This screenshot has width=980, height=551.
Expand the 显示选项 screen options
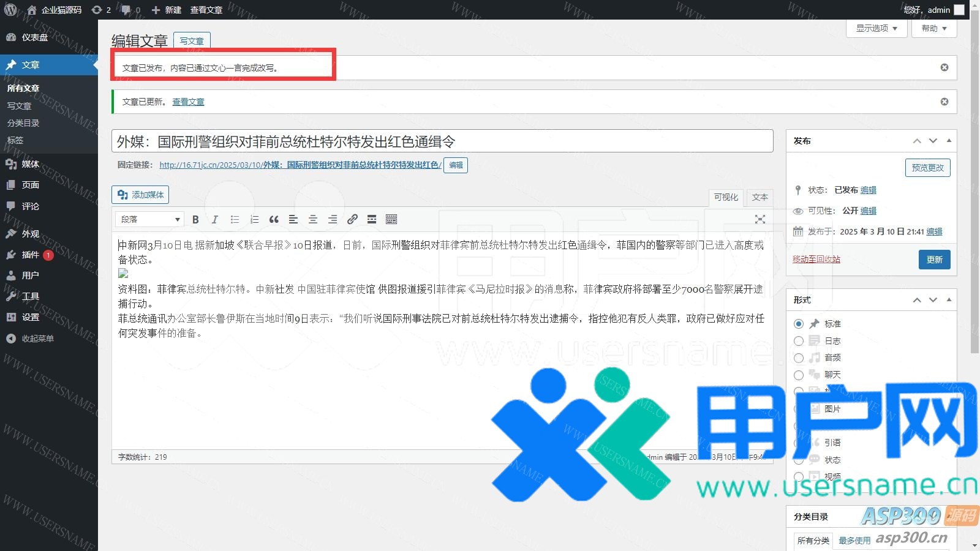[876, 28]
